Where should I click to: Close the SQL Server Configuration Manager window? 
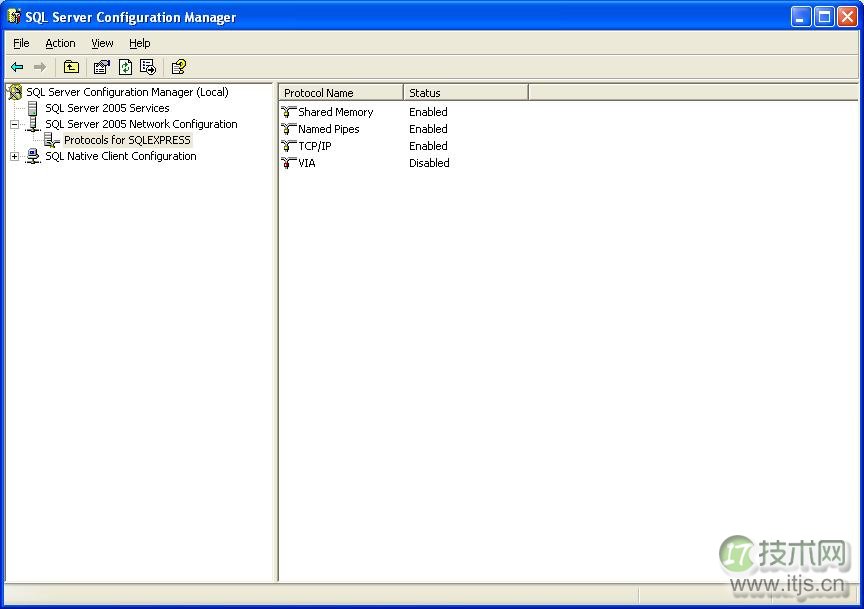pyautogui.click(x=847, y=17)
